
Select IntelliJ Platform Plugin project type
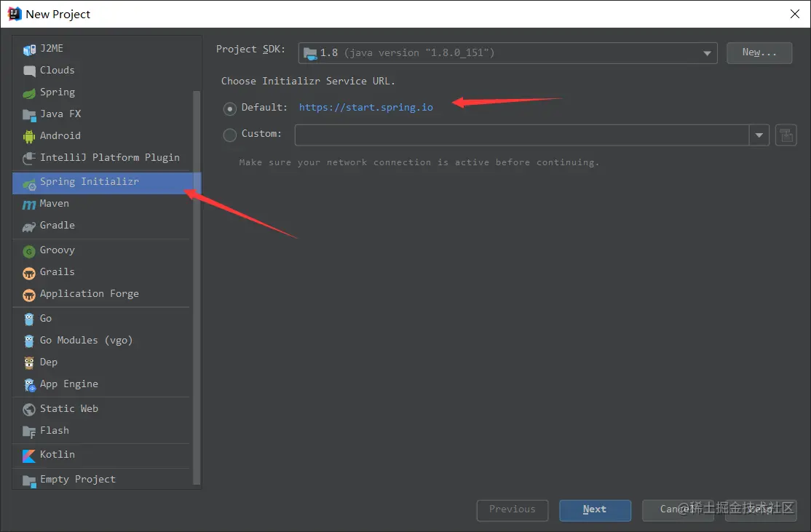[101, 157]
